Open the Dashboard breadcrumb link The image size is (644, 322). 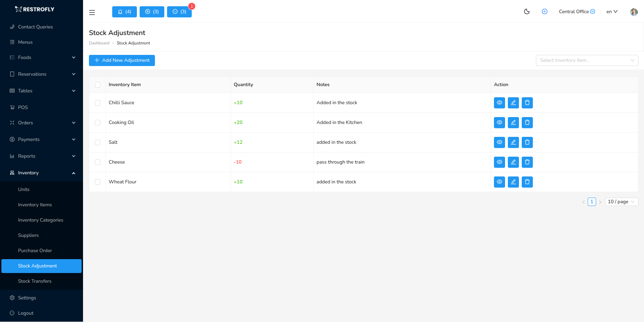point(99,43)
